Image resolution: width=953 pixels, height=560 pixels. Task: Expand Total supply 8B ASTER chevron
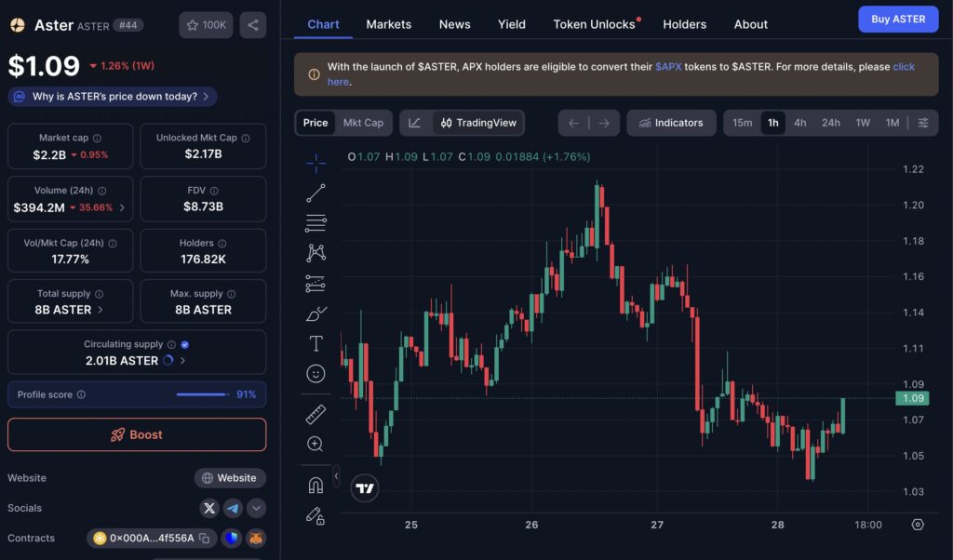point(101,310)
